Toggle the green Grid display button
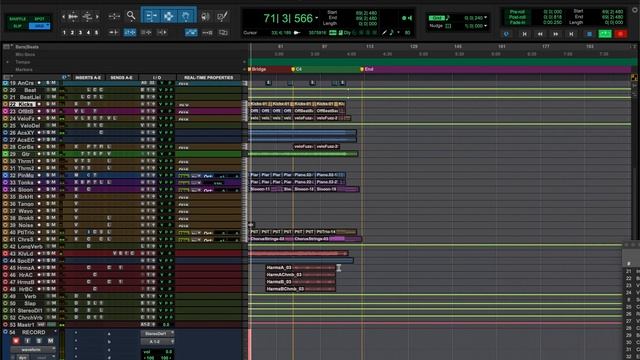The height and width of the screenshot is (360, 640). click(436, 18)
